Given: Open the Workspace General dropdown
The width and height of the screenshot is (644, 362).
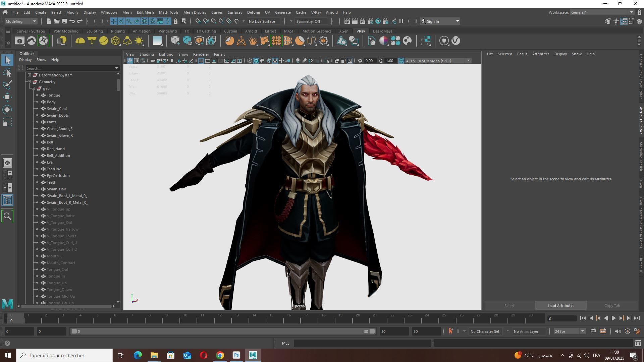Looking at the screenshot, I should click(x=602, y=12).
